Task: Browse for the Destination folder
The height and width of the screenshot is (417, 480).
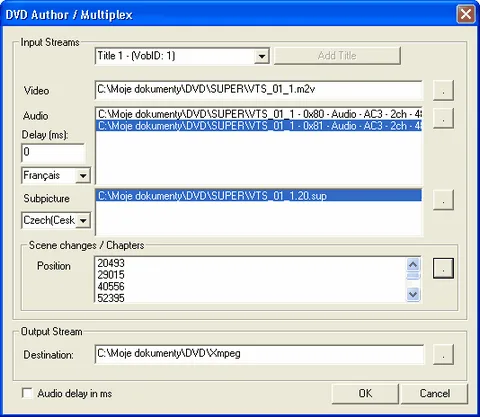Action: coord(443,354)
